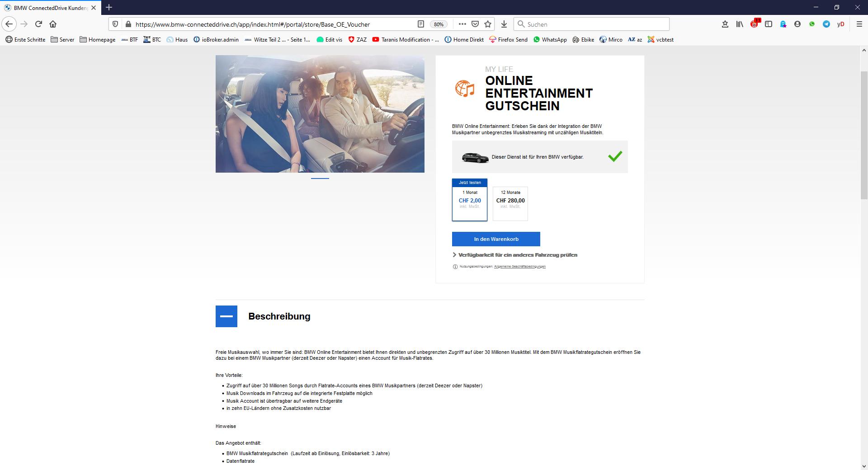Open the Firefox Send bookmark
Screen dimensions: 868x470
(509, 40)
